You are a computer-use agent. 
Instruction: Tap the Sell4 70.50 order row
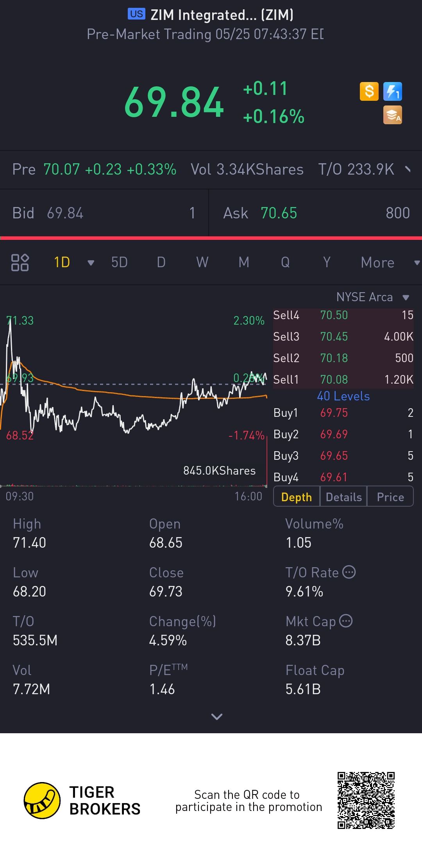pos(343,315)
